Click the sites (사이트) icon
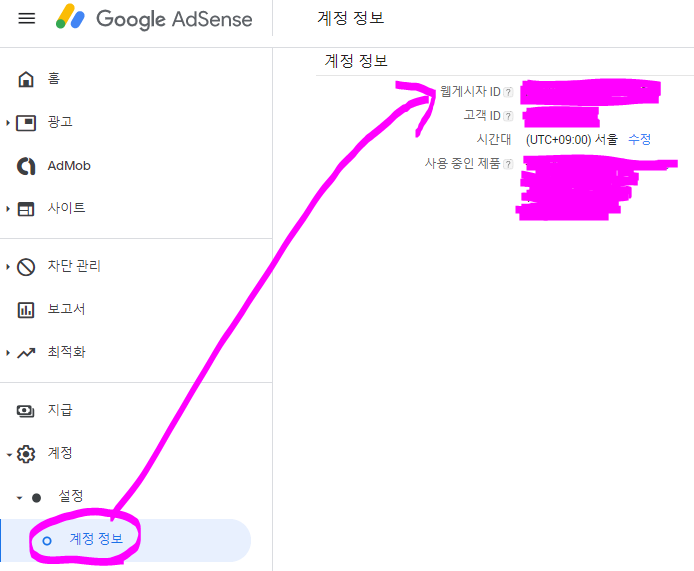The height and width of the screenshot is (571, 694). coord(26,208)
